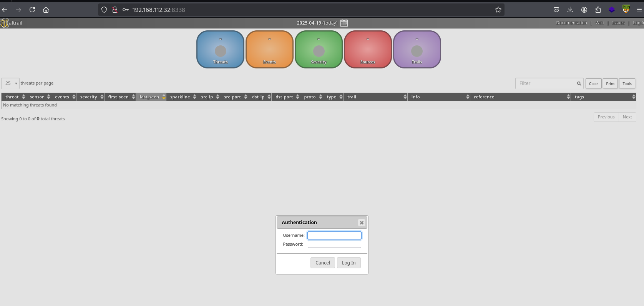Reload the page in the browser
The image size is (644, 306).
(32, 10)
